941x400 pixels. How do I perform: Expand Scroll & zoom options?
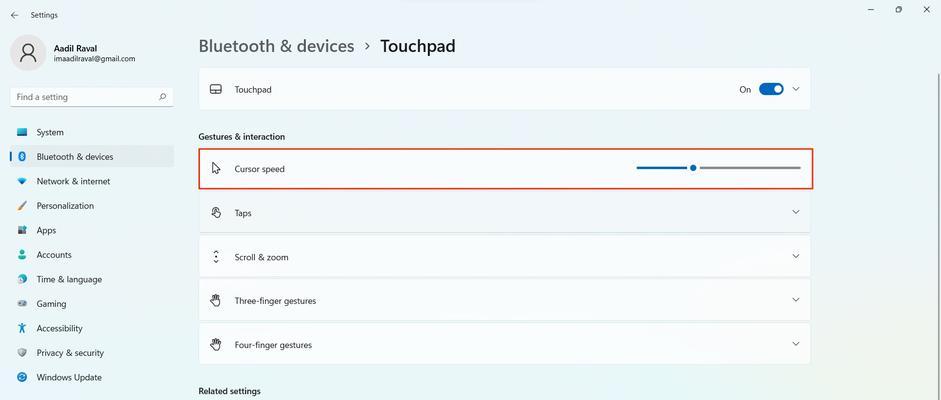pyautogui.click(x=504, y=256)
